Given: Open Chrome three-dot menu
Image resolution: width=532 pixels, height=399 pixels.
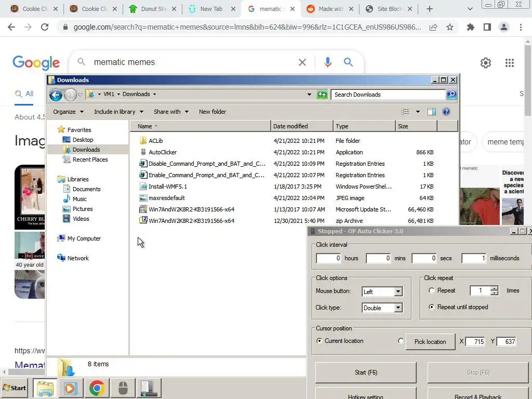Looking at the screenshot, I should click(x=521, y=27).
